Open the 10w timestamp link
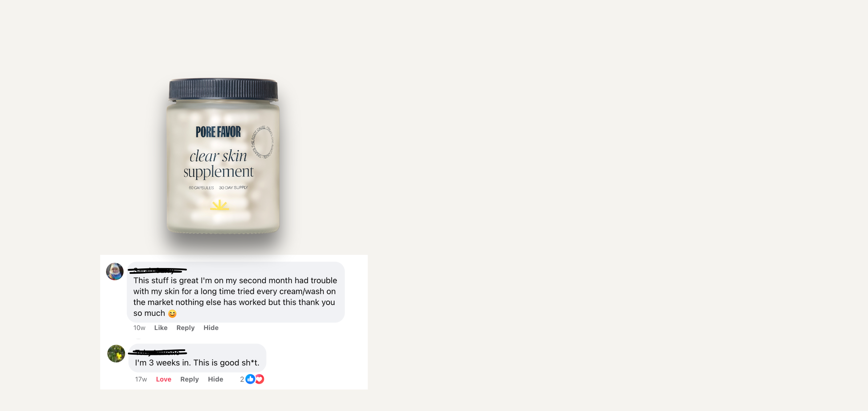The height and width of the screenshot is (411, 868). (139, 328)
